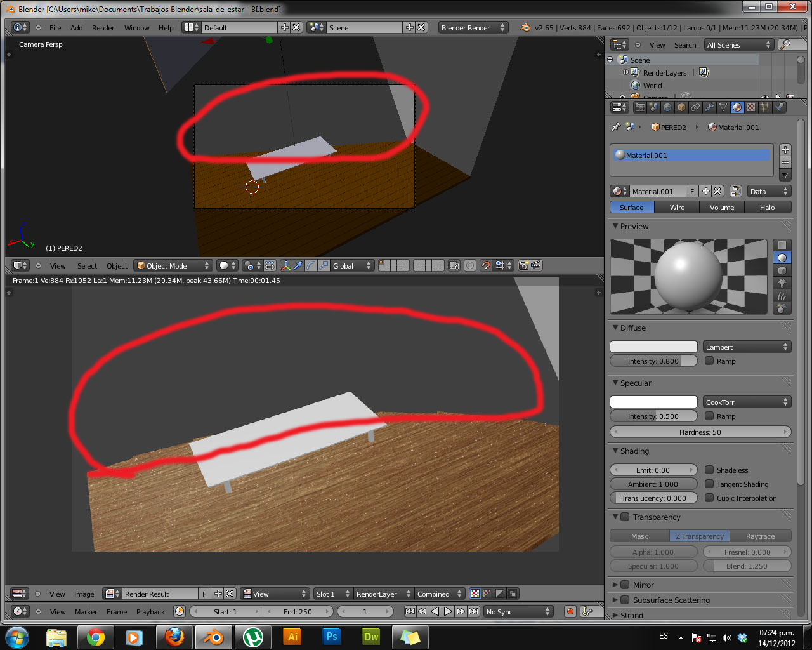The image size is (812, 650).
Task: Open the Select menu in 3D viewport header
Action: 87,265
